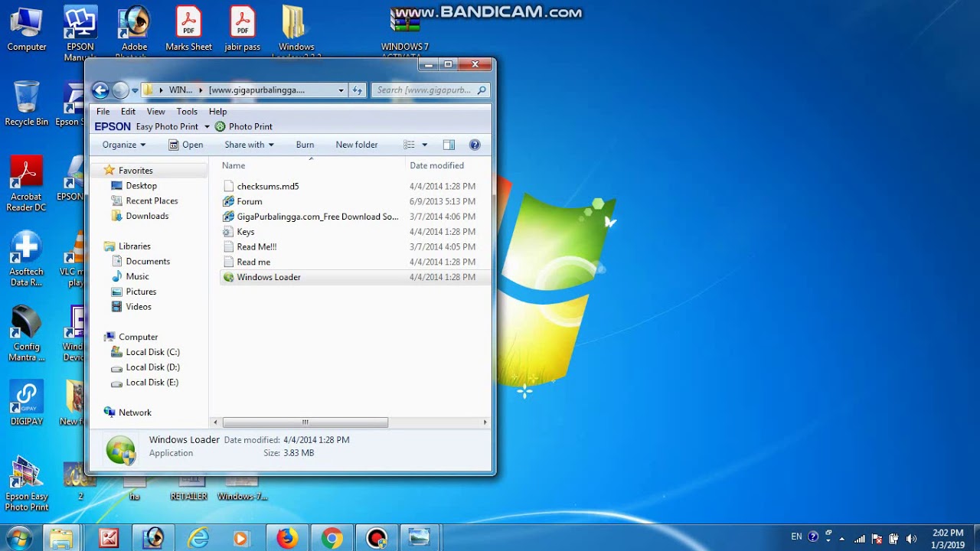Open the View menu
The width and height of the screenshot is (980, 551).
pos(156,112)
